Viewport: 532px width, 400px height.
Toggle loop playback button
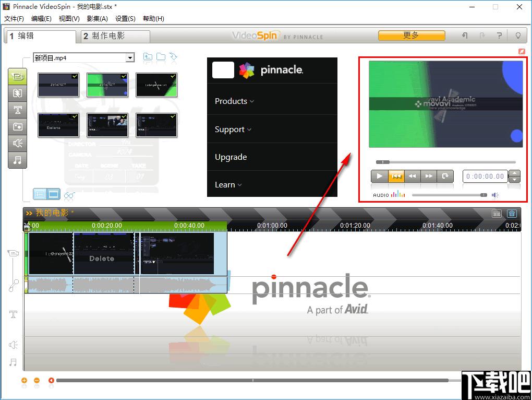pyautogui.click(x=445, y=176)
